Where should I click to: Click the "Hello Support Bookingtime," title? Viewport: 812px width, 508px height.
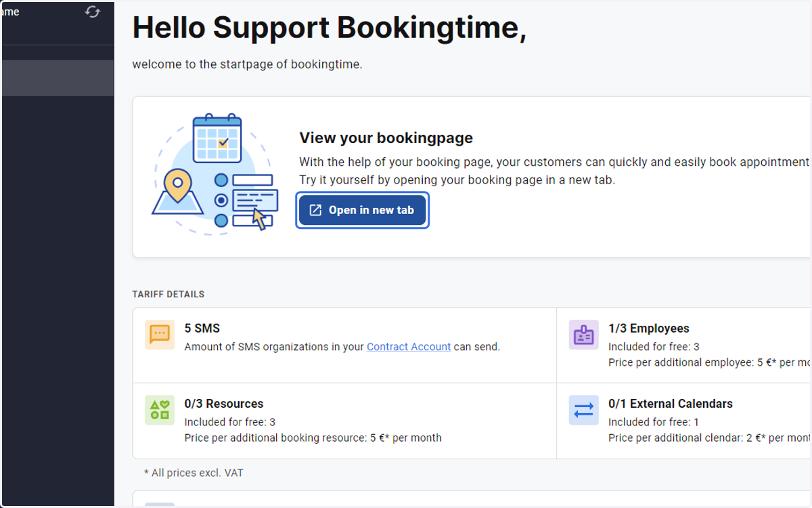330,28
